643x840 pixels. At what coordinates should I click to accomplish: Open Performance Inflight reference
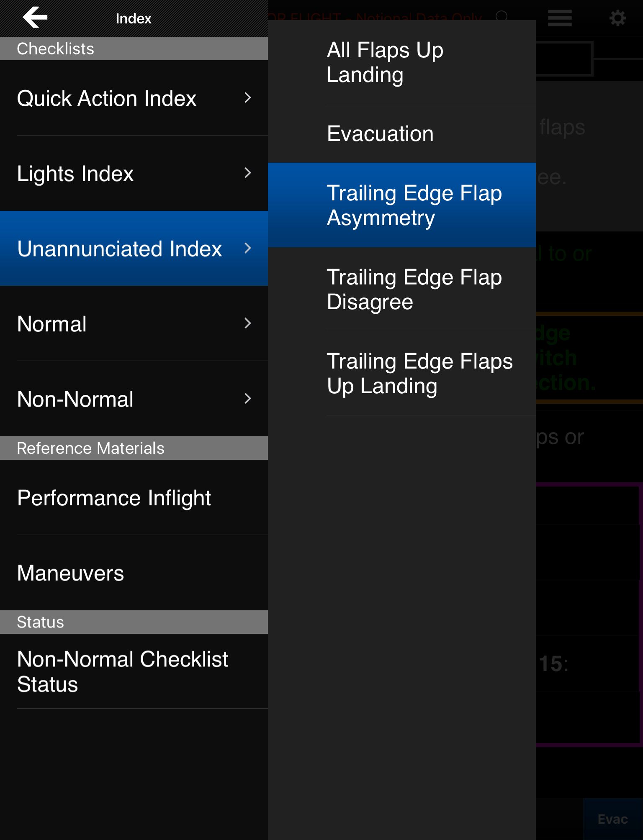click(x=114, y=498)
